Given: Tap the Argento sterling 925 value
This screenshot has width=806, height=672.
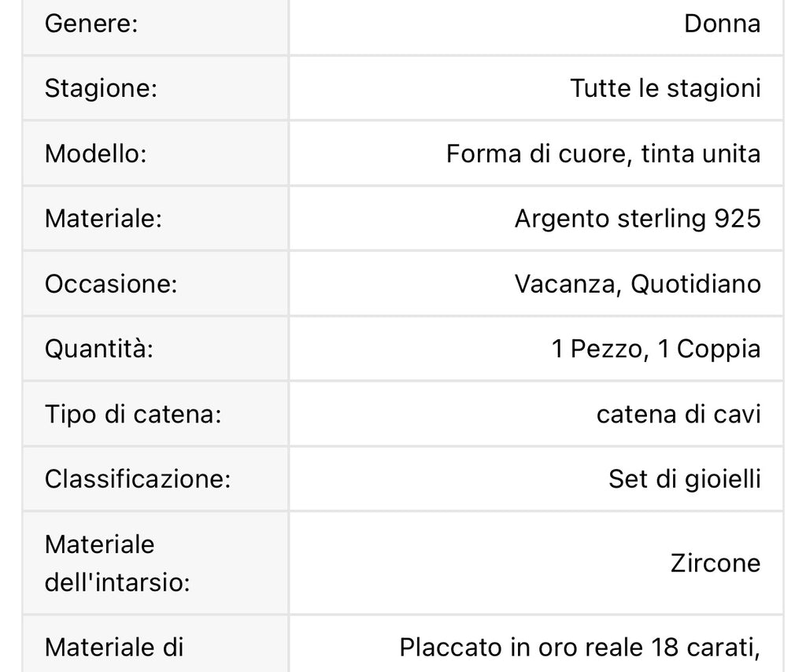Looking at the screenshot, I should coord(638,218).
